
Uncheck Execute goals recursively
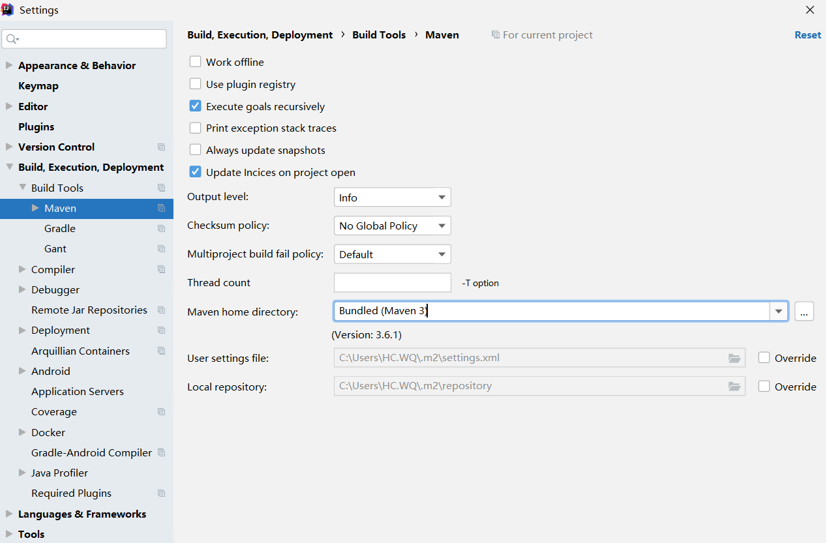coord(195,106)
